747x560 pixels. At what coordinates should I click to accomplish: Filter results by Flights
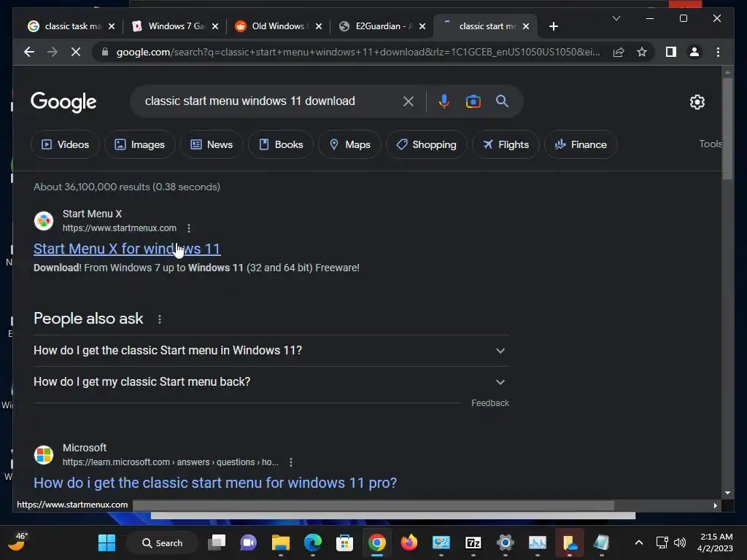click(x=506, y=144)
